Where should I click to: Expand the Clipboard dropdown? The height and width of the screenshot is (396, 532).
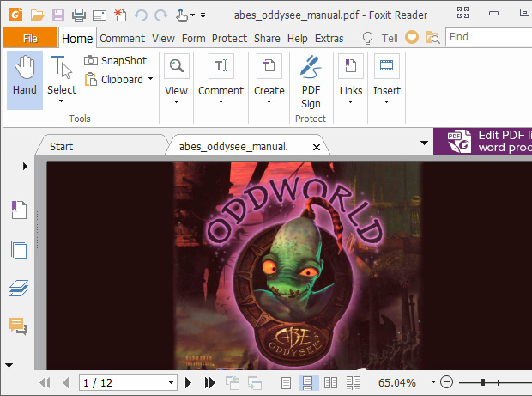click(150, 80)
